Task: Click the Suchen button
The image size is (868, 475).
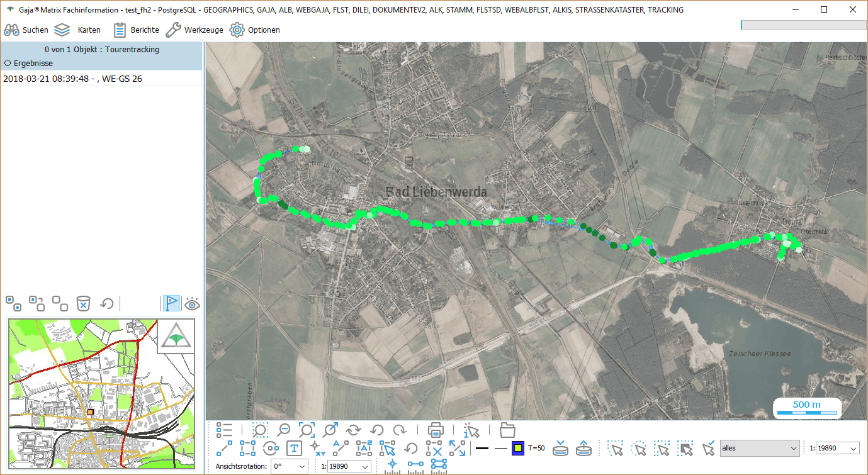Action: coord(26,30)
